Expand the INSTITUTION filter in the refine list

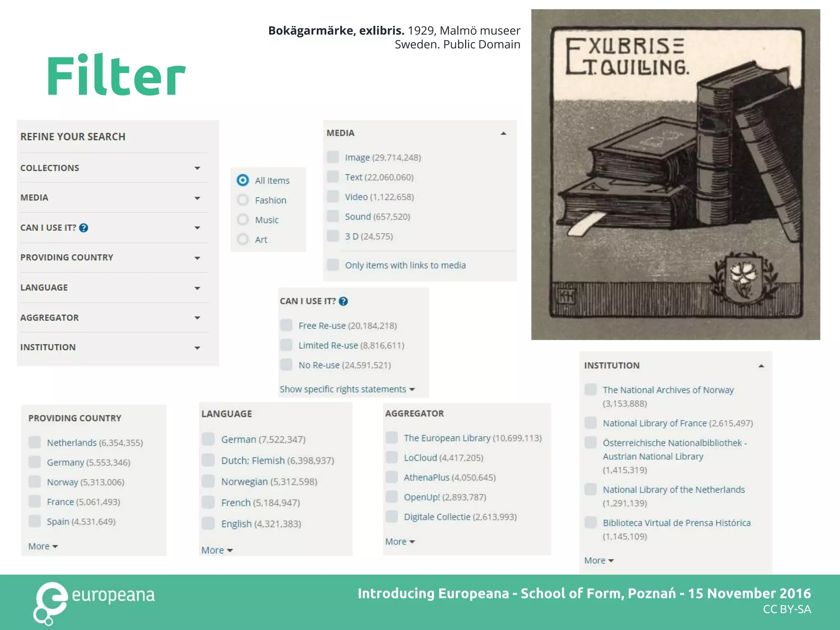click(197, 348)
